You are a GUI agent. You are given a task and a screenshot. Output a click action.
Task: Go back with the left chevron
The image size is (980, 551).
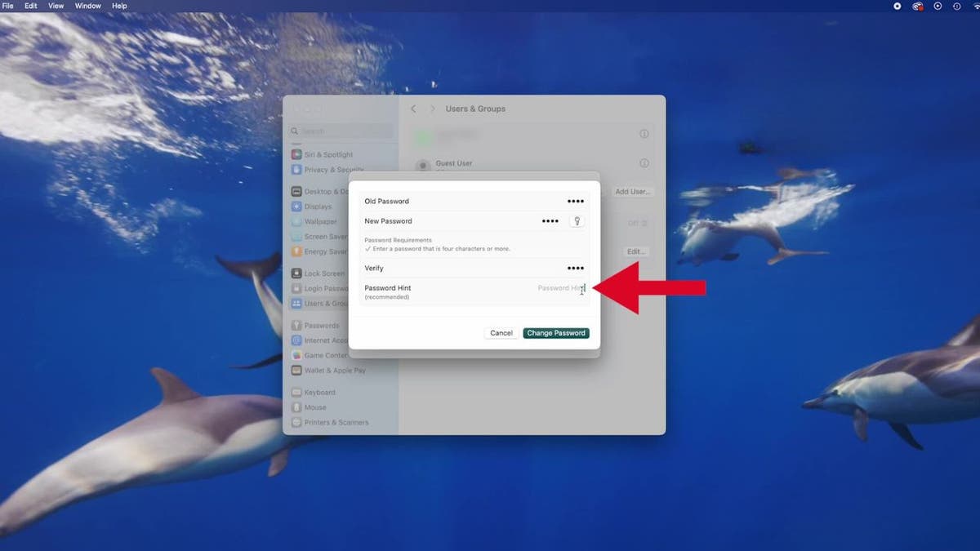[x=413, y=109]
